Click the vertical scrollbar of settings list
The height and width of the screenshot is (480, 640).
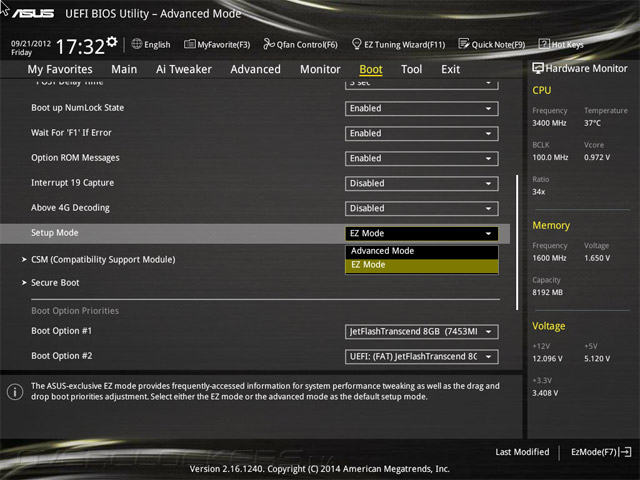pyautogui.click(x=517, y=242)
